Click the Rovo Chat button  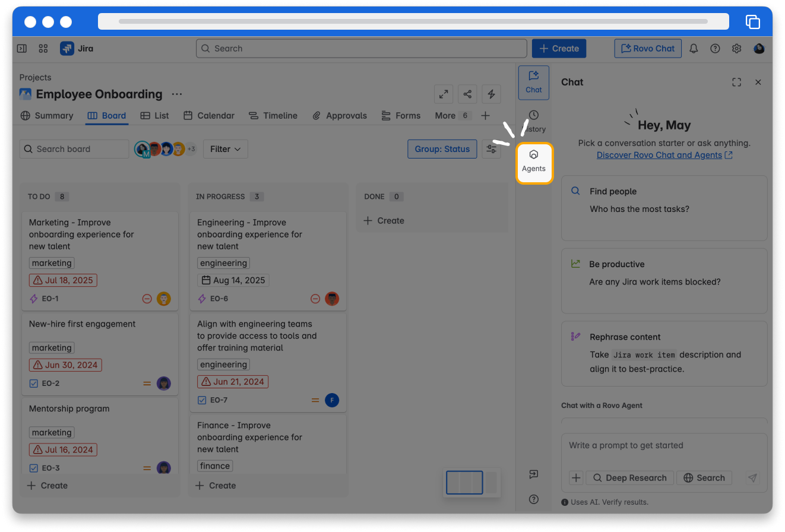(x=648, y=49)
